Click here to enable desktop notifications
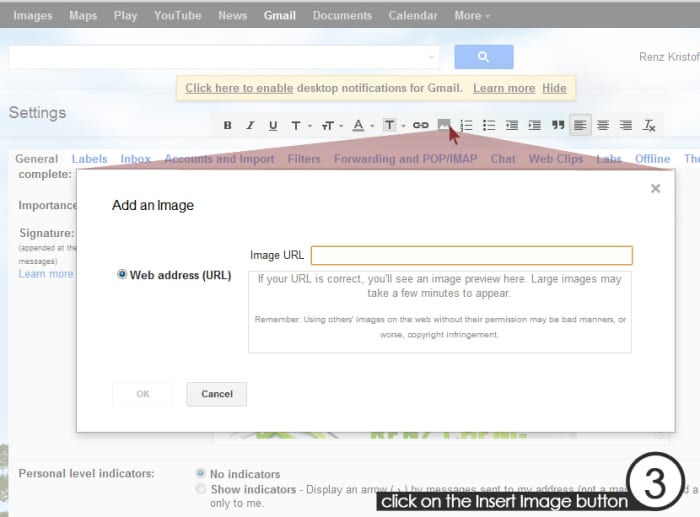Screen dimensions: 700x517 coord(239,88)
